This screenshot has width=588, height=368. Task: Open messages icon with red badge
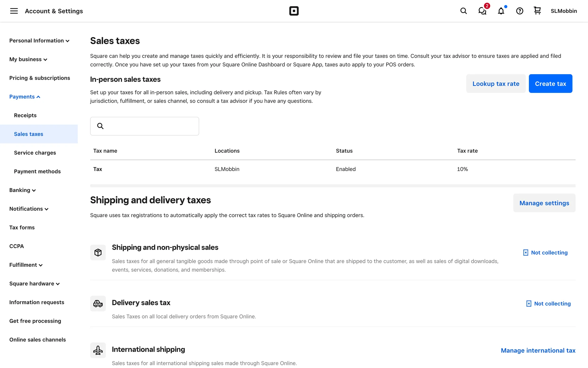coord(482,11)
